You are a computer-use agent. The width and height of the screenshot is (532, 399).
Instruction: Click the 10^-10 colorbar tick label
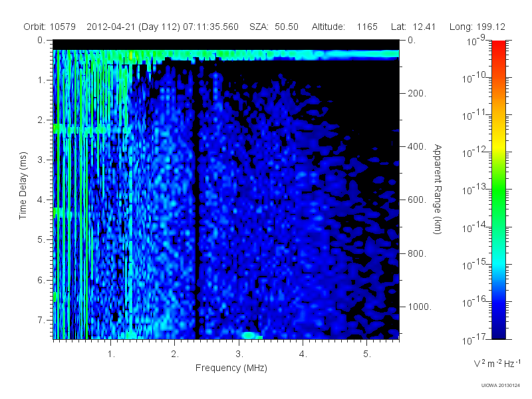[475, 78]
